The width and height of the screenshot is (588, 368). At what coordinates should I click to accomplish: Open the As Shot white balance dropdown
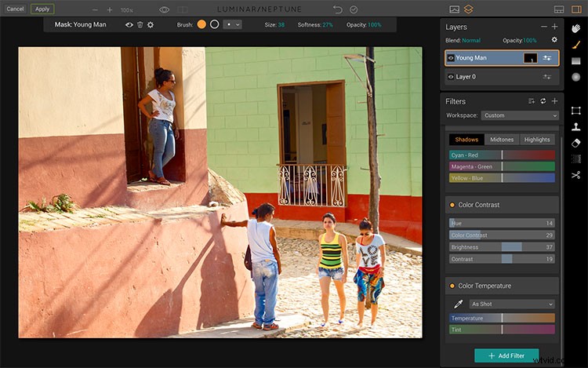(512, 304)
